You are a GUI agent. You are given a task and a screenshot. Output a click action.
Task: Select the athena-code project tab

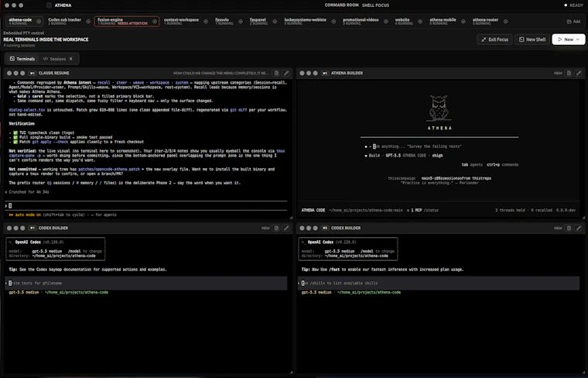[25, 22]
